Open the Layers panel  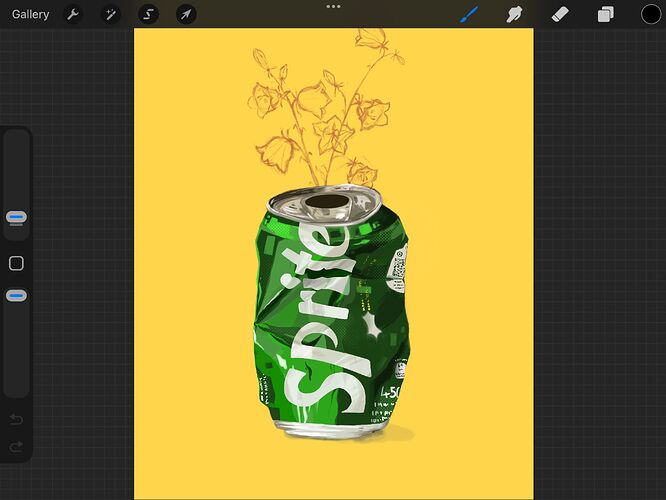pos(605,14)
